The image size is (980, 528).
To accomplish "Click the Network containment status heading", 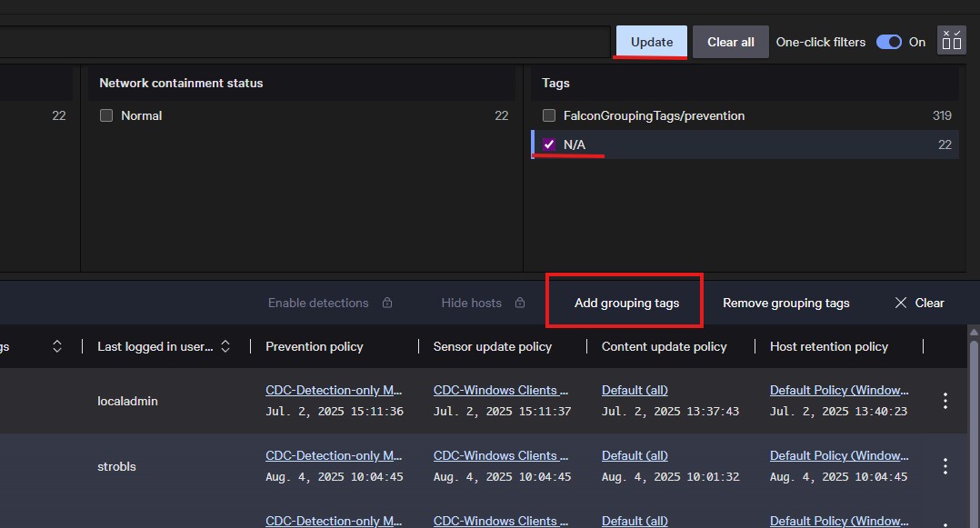I will click(181, 83).
